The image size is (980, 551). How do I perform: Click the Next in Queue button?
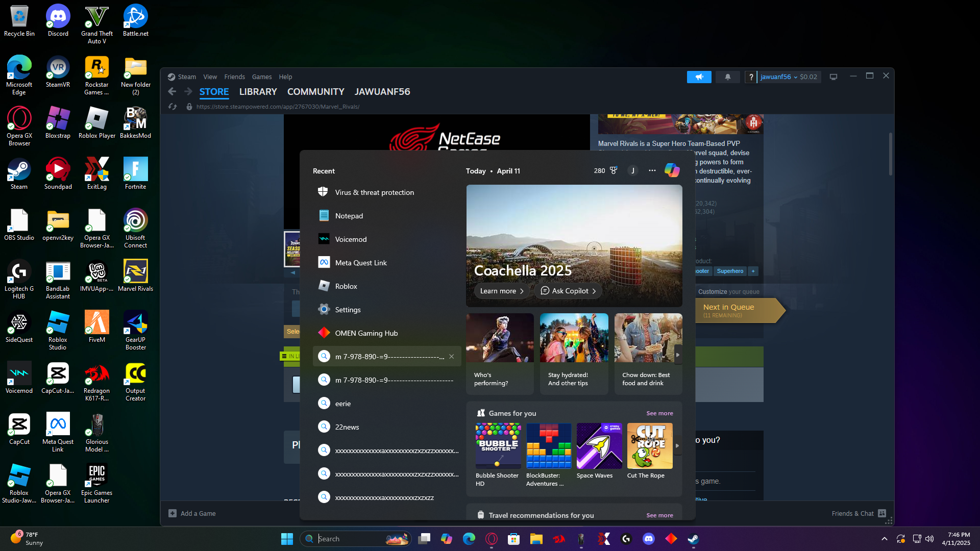[x=739, y=310]
